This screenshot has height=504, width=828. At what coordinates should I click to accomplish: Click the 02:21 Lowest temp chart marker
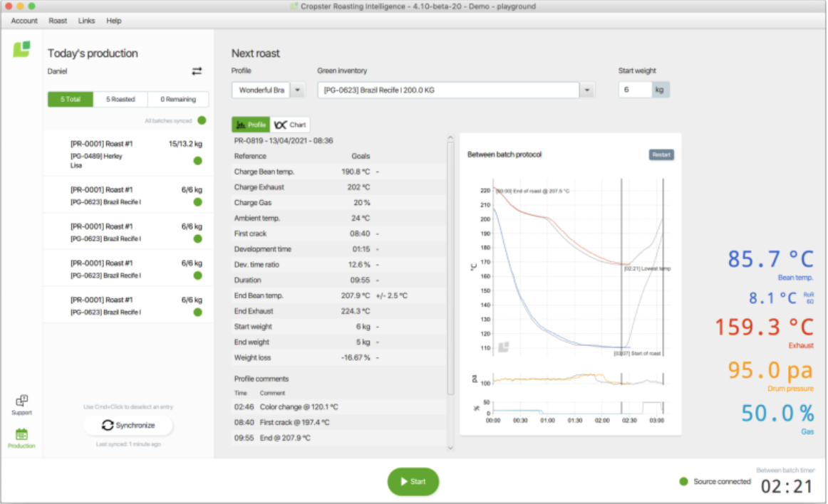[648, 268]
